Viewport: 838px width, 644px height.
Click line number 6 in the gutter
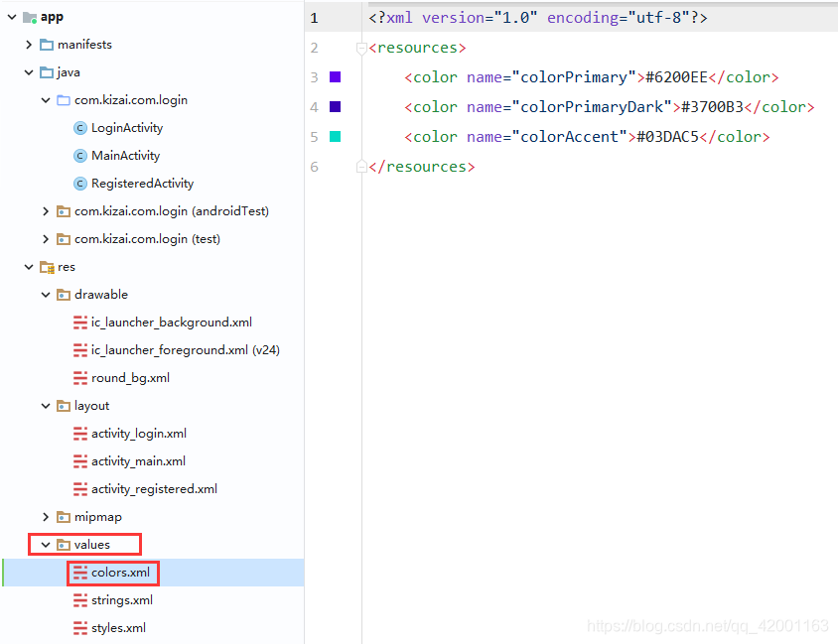click(x=314, y=167)
